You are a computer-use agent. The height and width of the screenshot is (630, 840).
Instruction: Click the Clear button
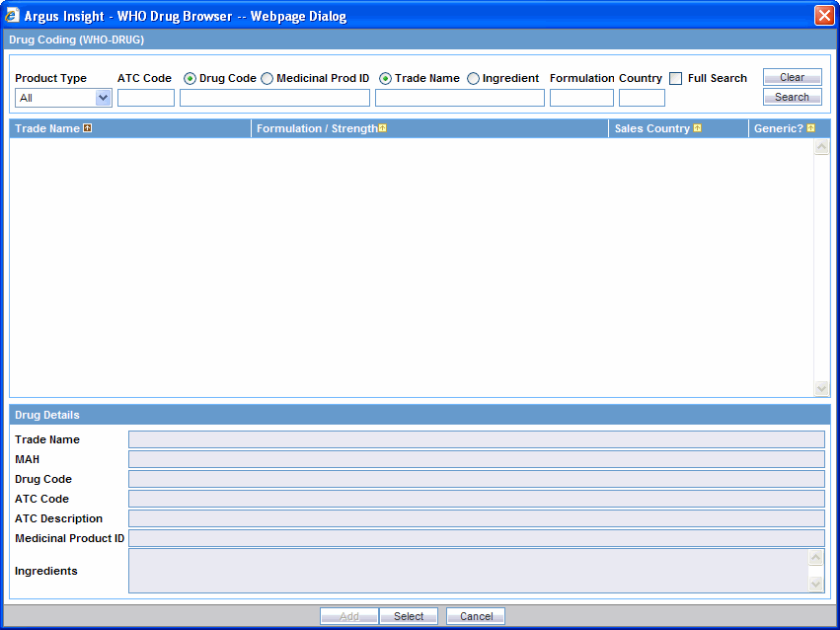[793, 77]
